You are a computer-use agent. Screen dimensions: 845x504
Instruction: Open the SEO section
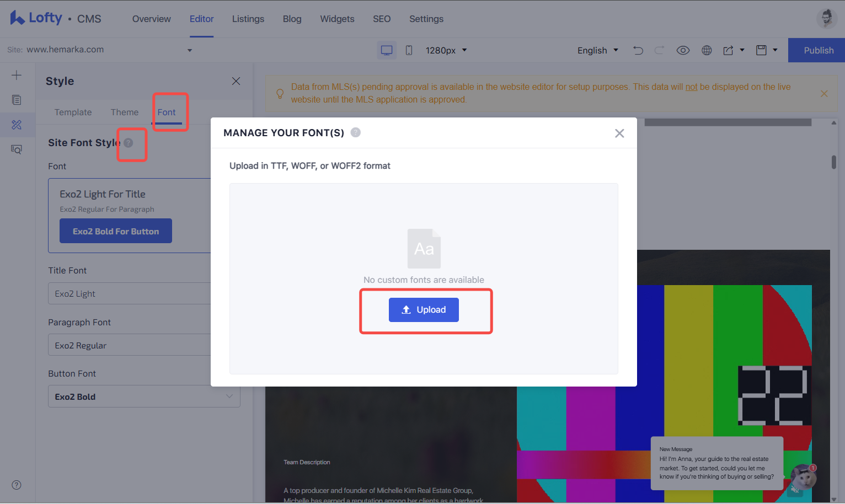tap(382, 19)
